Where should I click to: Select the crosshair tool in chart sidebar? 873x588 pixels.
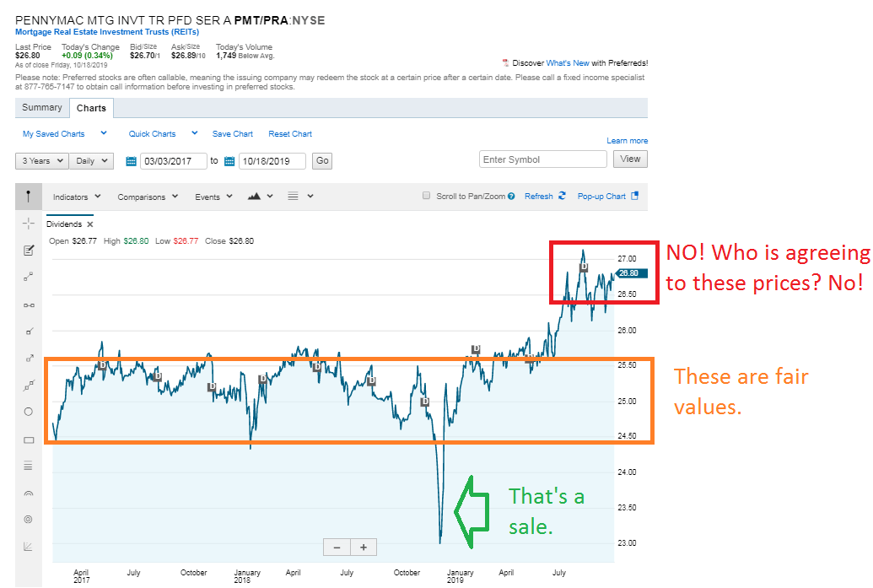[x=28, y=224]
